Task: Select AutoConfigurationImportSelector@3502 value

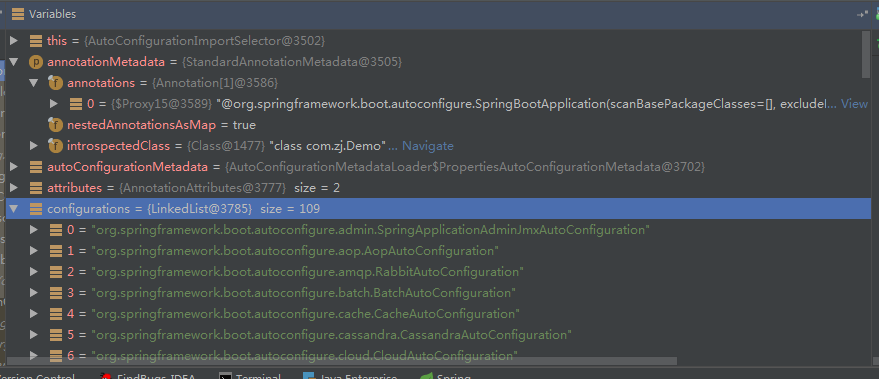Action: (205, 41)
